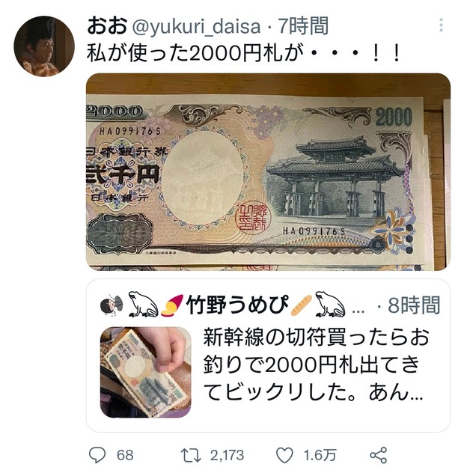Open the 7時間 timestamp
The image size is (464, 476).
[x=303, y=25]
